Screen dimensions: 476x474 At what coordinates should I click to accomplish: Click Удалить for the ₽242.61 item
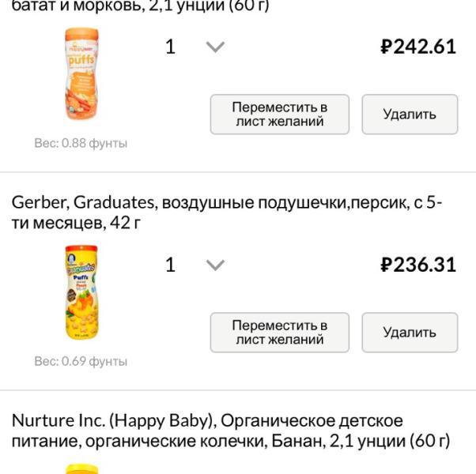click(410, 115)
